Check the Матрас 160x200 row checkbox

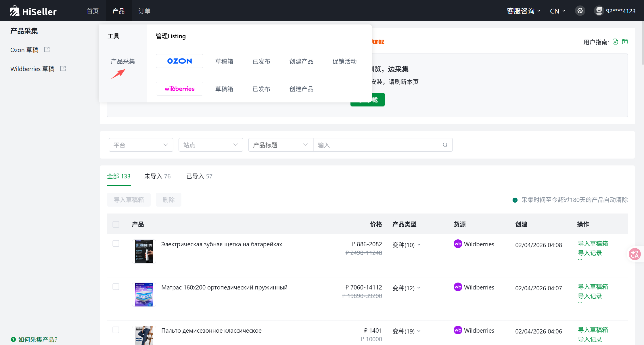click(116, 287)
